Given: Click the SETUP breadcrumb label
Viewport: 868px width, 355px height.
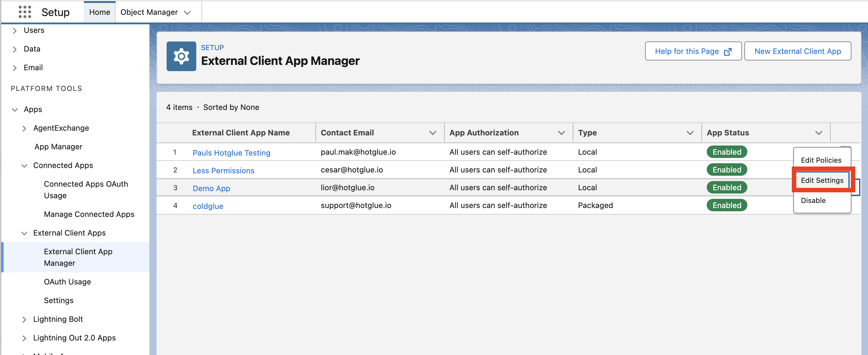Looking at the screenshot, I should [x=212, y=48].
